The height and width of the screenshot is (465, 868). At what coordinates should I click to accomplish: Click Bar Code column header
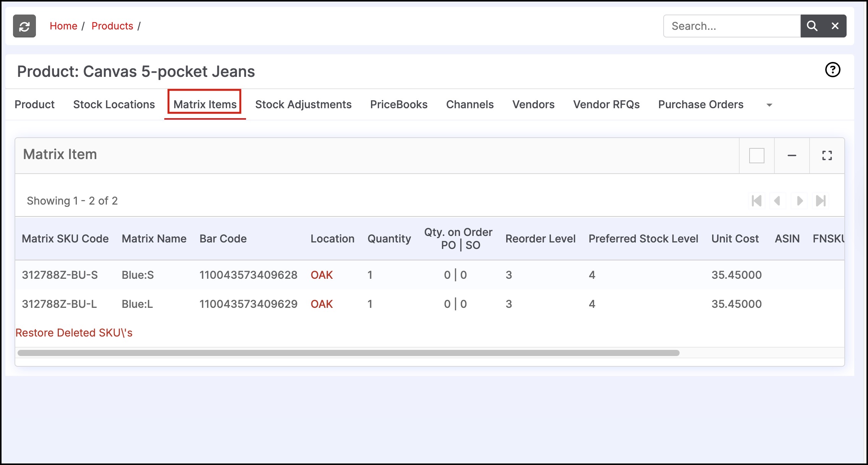[223, 239]
